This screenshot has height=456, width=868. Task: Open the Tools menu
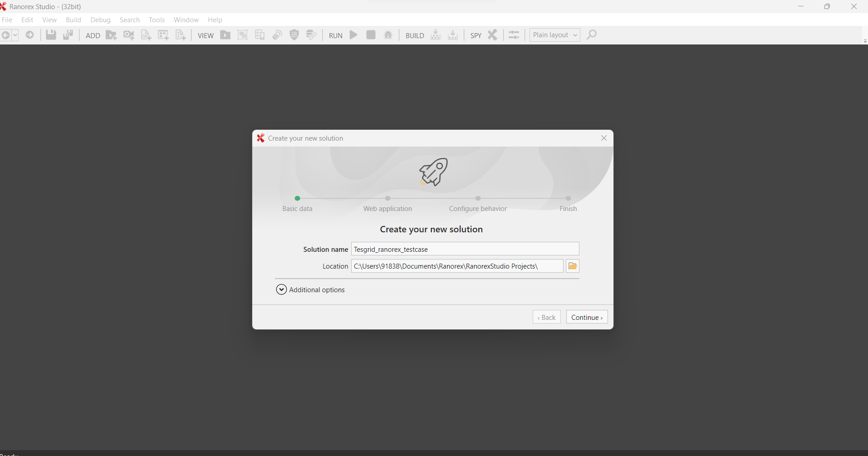point(157,20)
